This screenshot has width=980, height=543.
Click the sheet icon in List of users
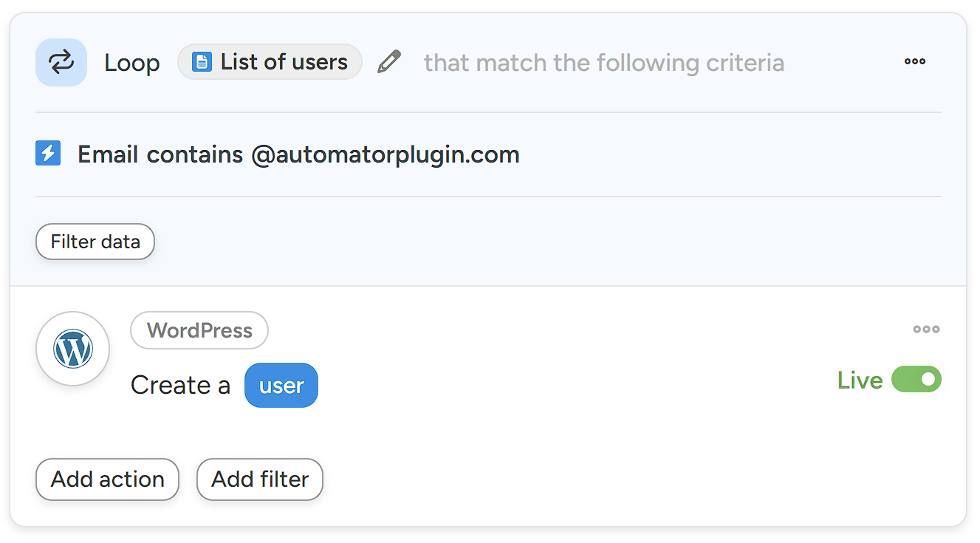(x=202, y=62)
